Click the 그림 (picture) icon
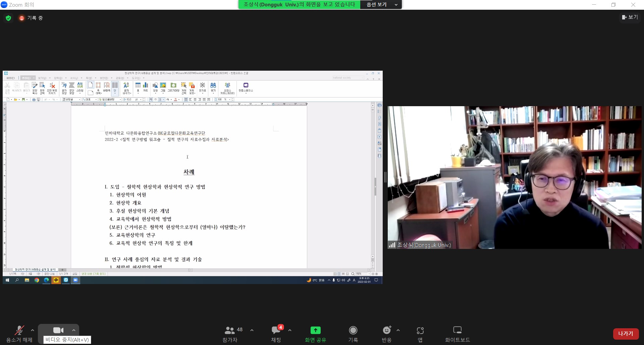Screen dimensions: 644x345 point(163,87)
